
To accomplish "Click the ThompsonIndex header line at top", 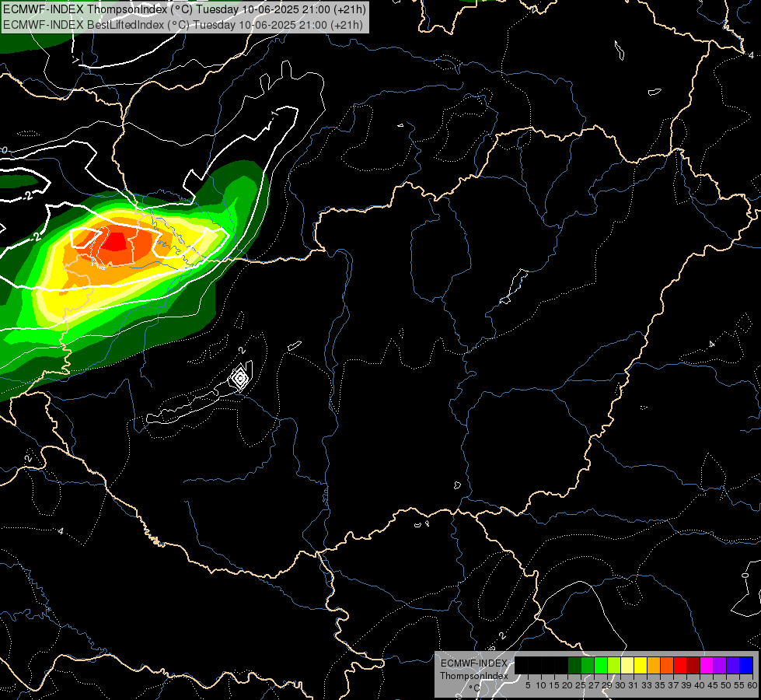I will tap(184, 9).
